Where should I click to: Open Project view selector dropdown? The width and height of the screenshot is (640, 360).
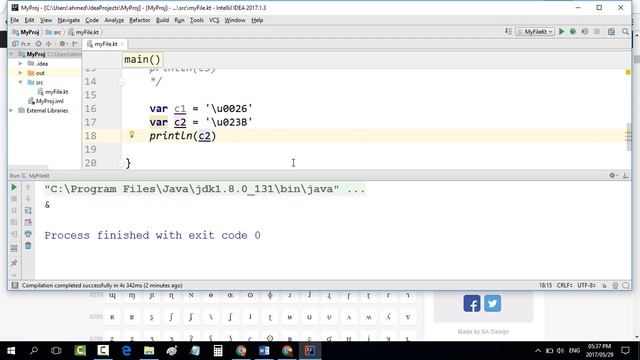(21, 44)
